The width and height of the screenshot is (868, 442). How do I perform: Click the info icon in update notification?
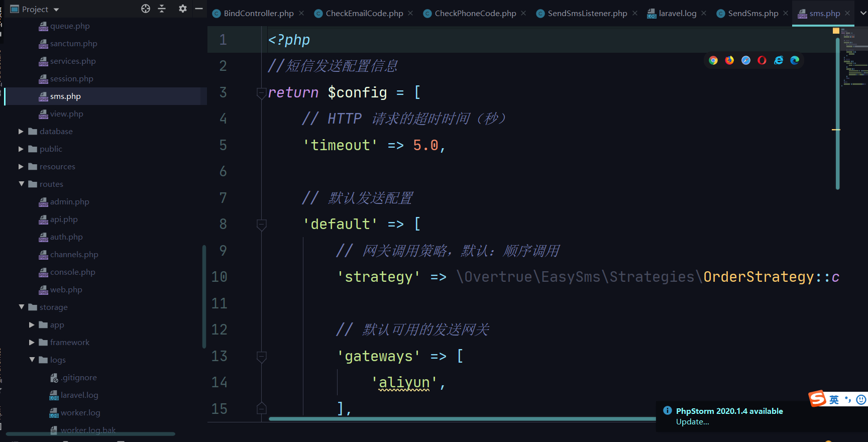[x=667, y=410]
